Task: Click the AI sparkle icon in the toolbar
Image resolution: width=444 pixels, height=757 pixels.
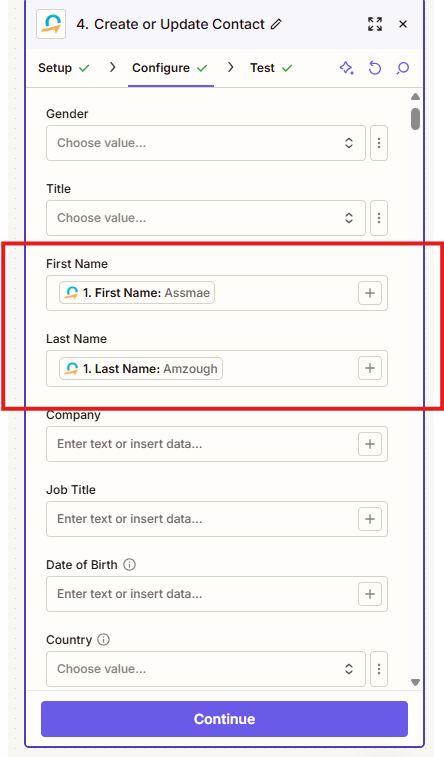Action: (347, 68)
